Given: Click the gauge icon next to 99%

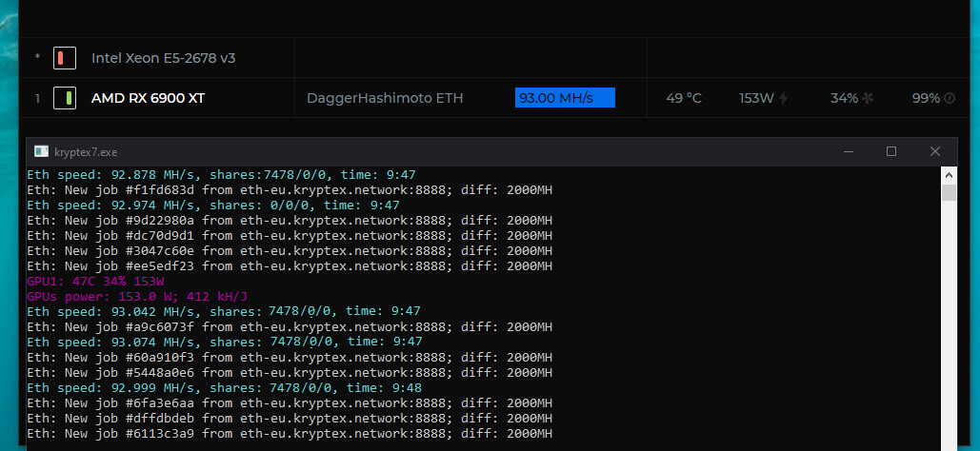Looking at the screenshot, I should point(950,98).
